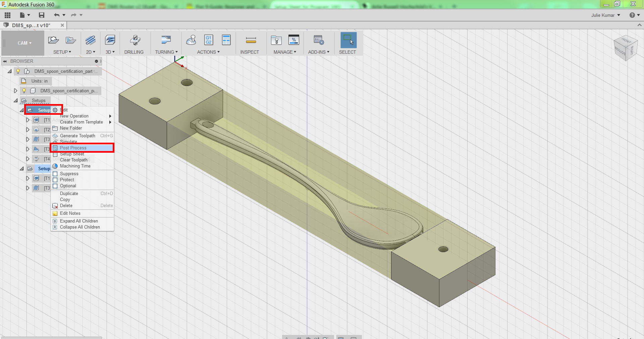Select the 3D adaptive clearing icon

pyautogui.click(x=110, y=40)
